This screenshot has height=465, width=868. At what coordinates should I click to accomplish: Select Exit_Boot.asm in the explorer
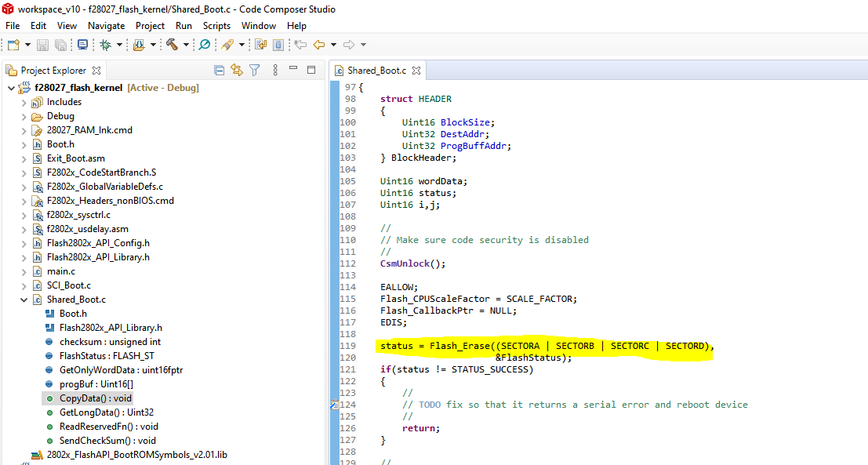click(x=76, y=158)
